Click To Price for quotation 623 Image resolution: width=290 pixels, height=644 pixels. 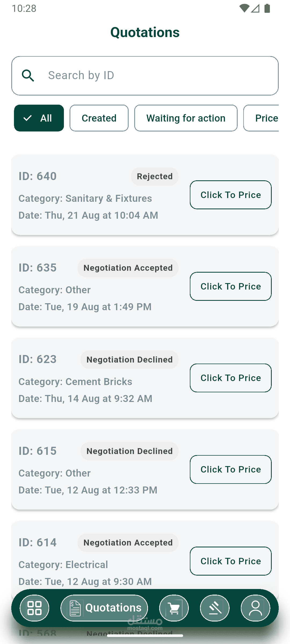coord(231,378)
